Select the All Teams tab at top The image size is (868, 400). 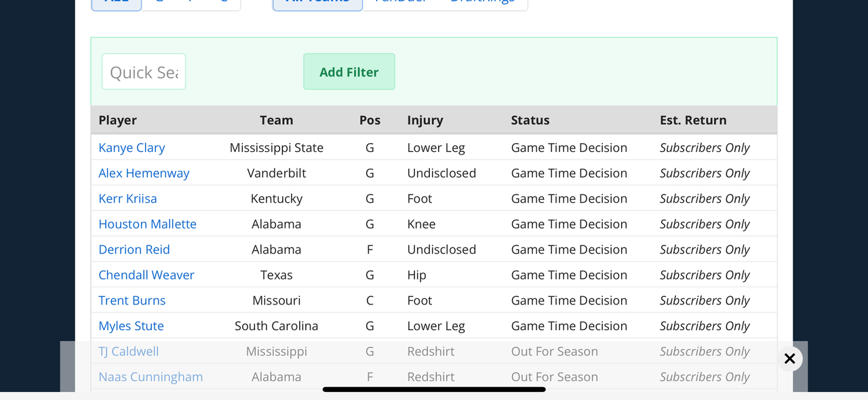pyautogui.click(x=317, y=3)
